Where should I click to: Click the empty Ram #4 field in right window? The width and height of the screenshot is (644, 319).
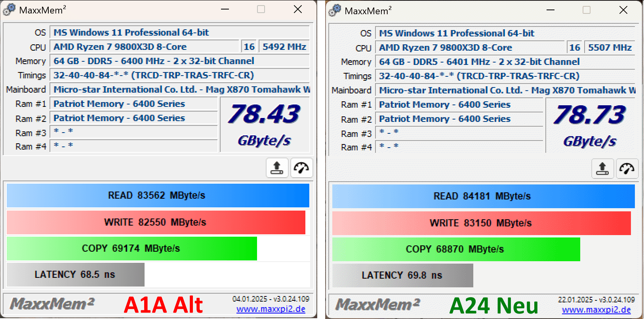[459, 147]
